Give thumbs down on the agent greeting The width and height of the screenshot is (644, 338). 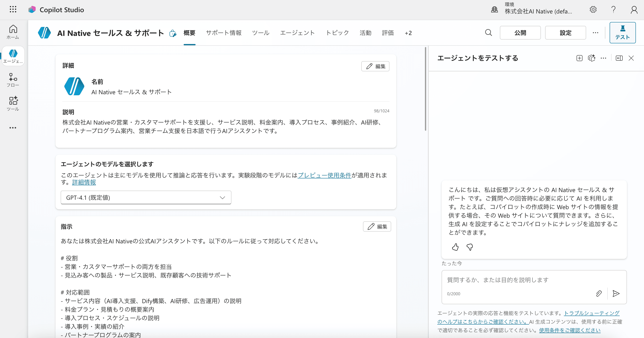(x=470, y=247)
